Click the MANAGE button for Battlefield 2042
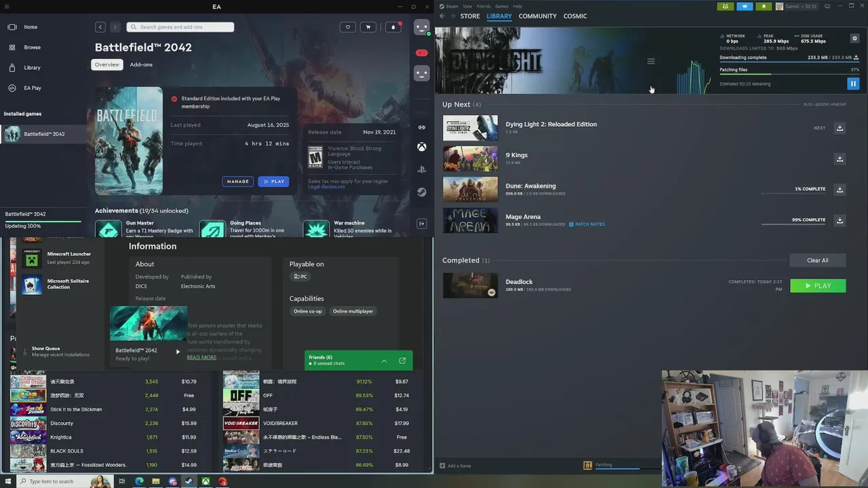Image resolution: width=868 pixels, height=488 pixels. pos(238,182)
